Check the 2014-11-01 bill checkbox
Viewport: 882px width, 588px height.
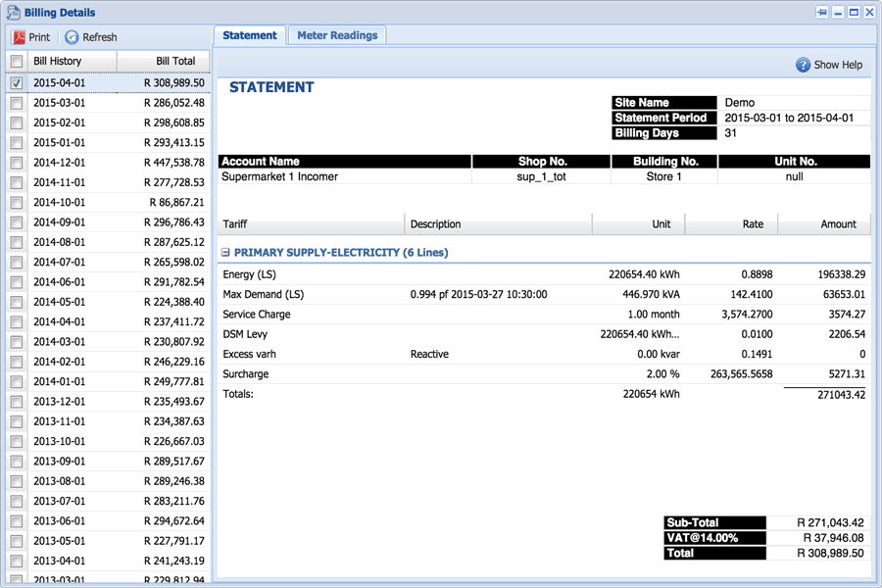coord(17,182)
